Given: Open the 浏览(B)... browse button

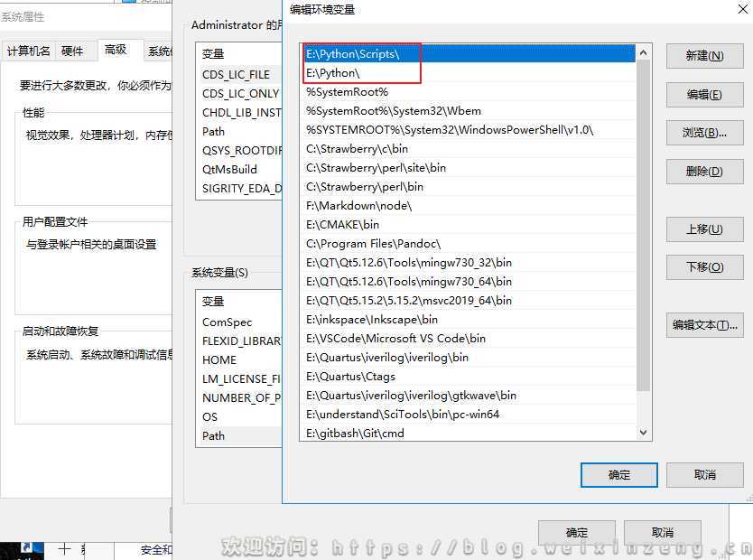Looking at the screenshot, I should (x=704, y=133).
